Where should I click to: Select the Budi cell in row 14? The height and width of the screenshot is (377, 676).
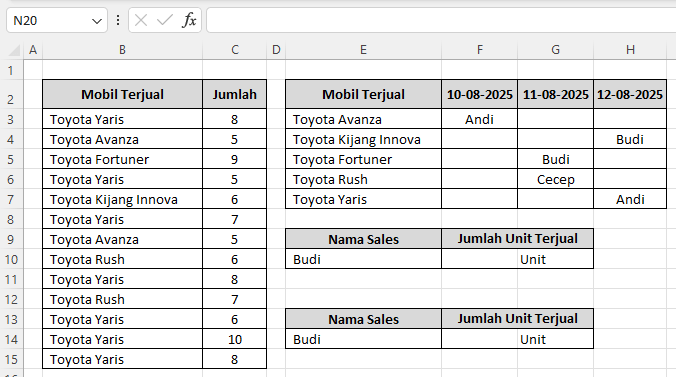tap(363, 339)
